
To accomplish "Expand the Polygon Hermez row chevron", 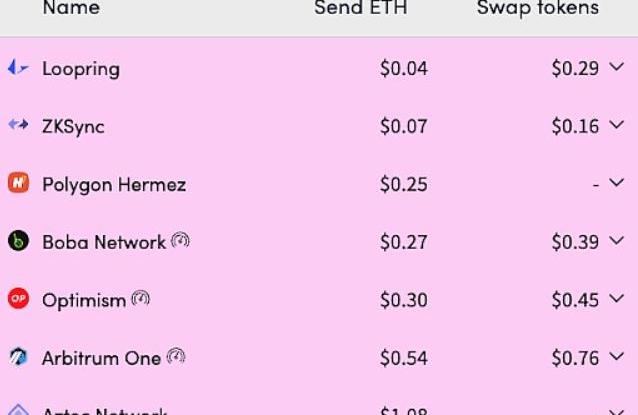I will tap(616, 184).
